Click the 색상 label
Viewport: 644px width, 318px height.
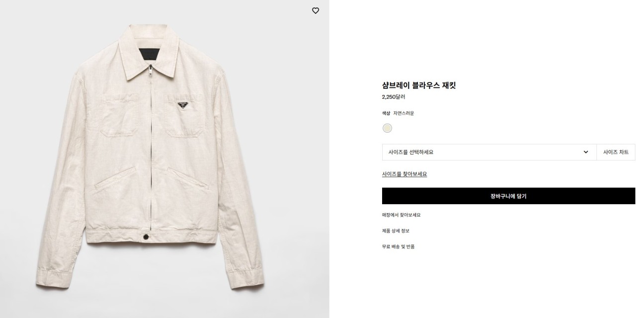point(386,113)
